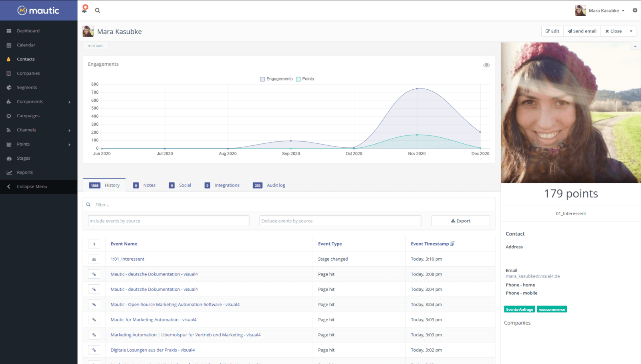Click the Companies building icon in sidebar
The image size is (641, 364).
pyautogui.click(x=9, y=74)
